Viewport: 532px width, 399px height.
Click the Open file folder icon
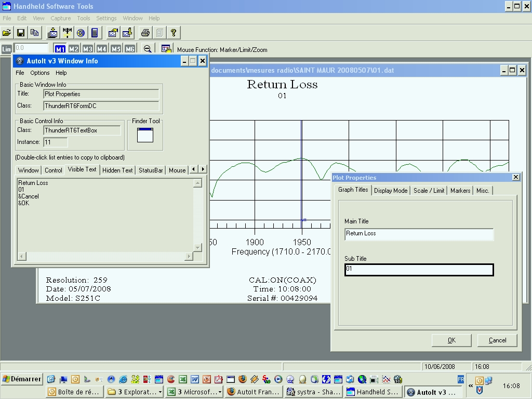click(x=7, y=33)
